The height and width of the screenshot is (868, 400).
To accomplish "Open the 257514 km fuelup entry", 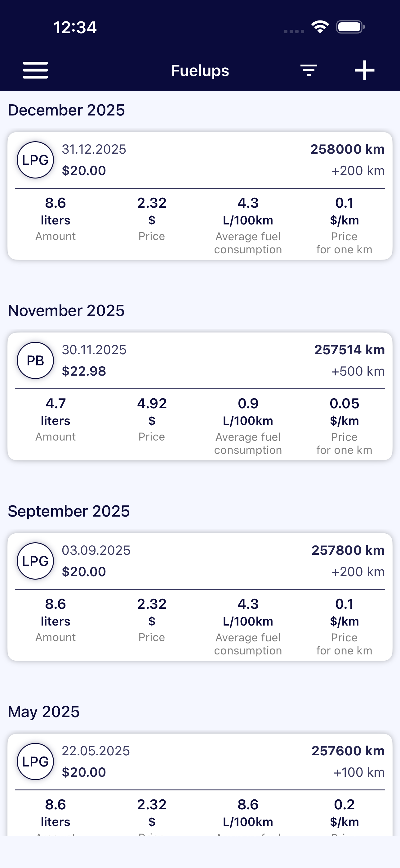I will (x=349, y=350).
